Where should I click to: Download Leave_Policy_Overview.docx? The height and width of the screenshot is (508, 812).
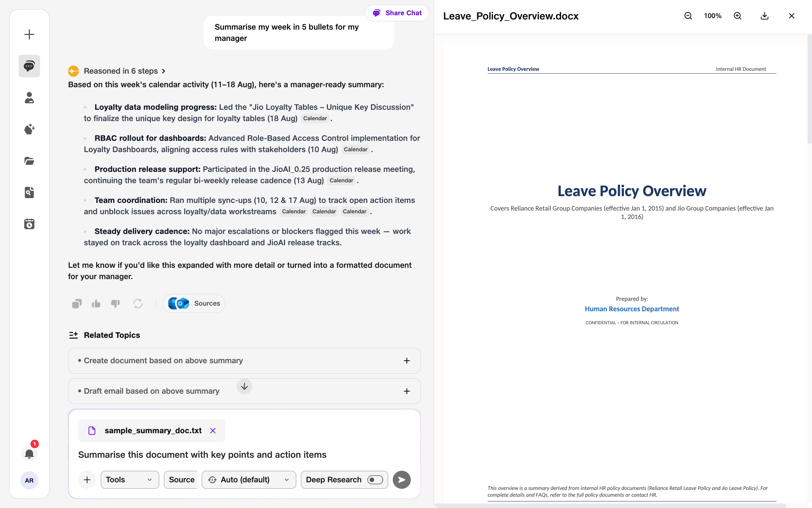(765, 16)
